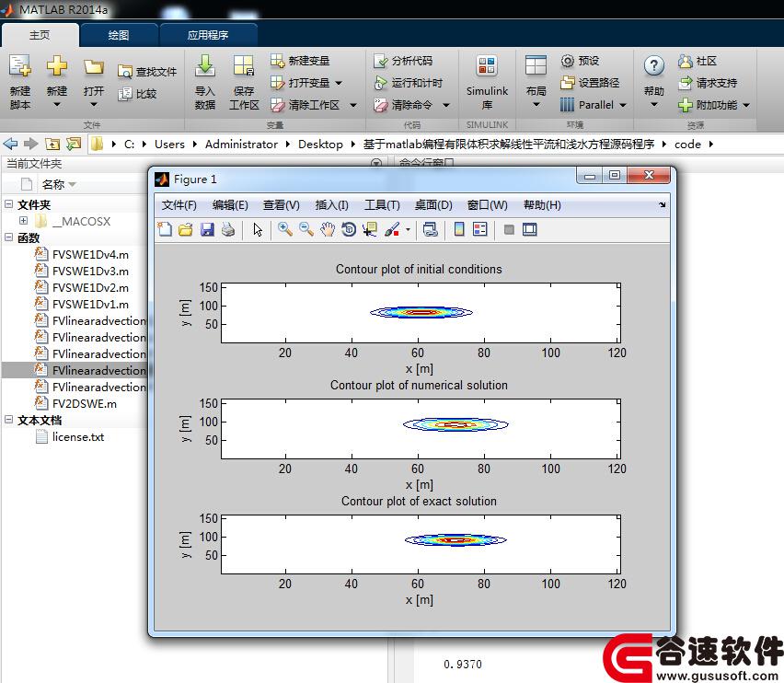Screen dimensions: 784x683
Task: Click Link Plot icon in Figure 1 toolbar
Action: [430, 229]
